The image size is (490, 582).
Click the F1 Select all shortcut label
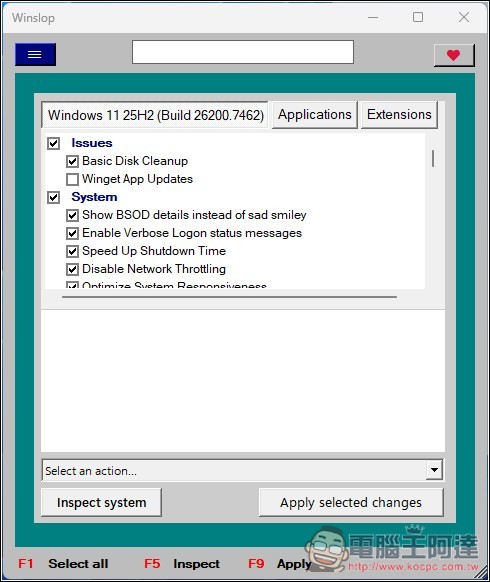pyautogui.click(x=63, y=563)
